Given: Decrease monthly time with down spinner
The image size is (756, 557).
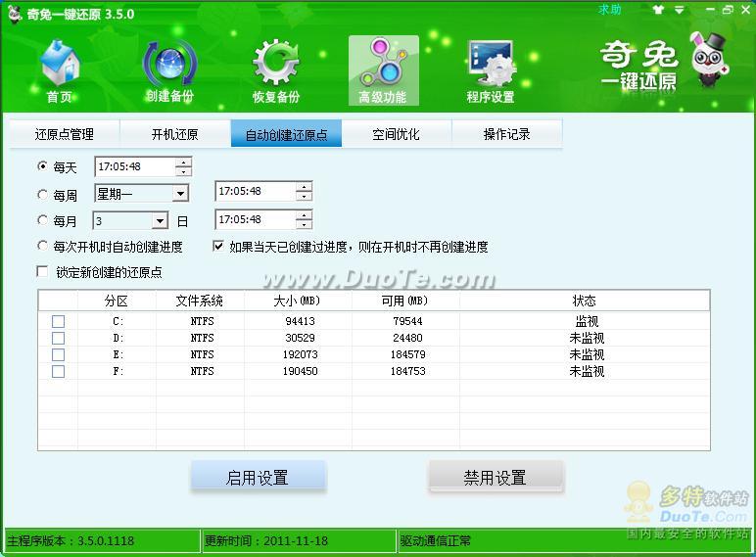Looking at the screenshot, I should (x=304, y=224).
